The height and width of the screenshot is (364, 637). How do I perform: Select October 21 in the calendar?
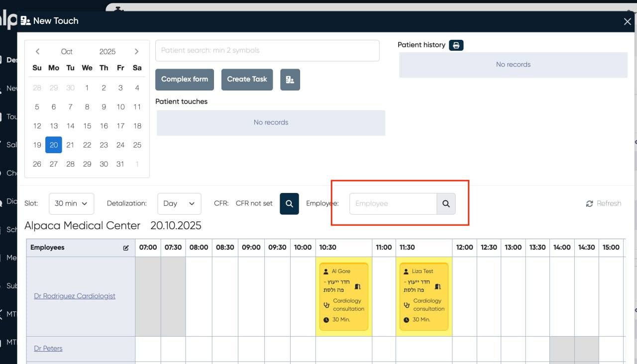pos(70,145)
